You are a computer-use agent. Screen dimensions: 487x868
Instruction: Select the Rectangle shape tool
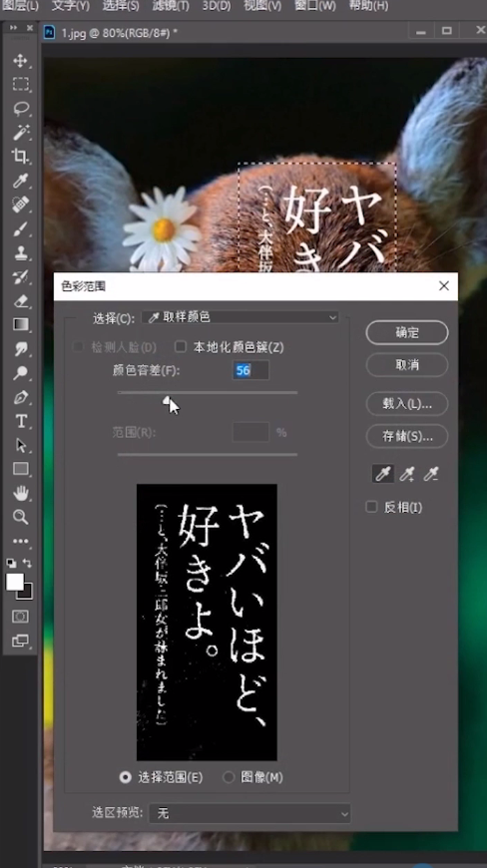[21, 469]
